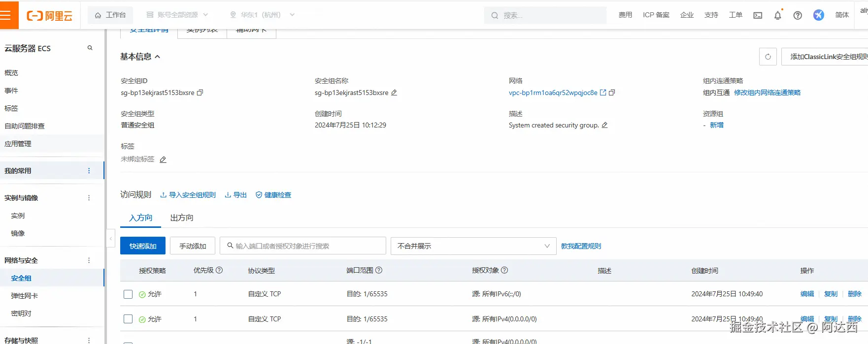This screenshot has width=868, height=344.
Task: Switch to 出方向 tab
Action: [182, 218]
